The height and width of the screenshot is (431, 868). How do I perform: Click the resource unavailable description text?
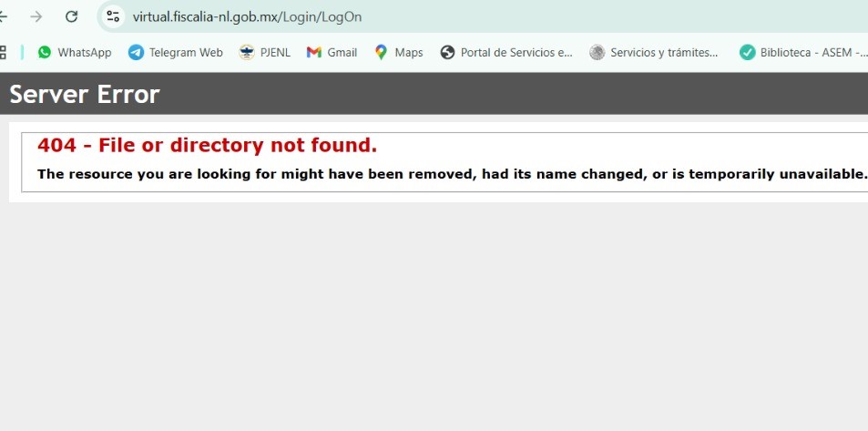tap(452, 174)
